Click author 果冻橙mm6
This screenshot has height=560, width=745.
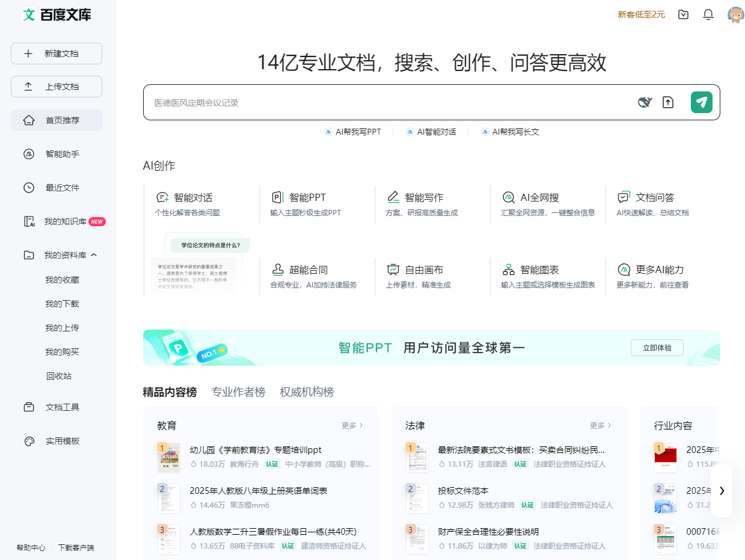point(250,505)
